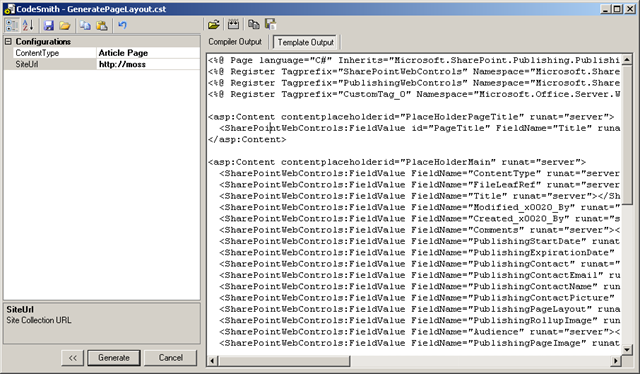Open output folder icon above output pane

pyautogui.click(x=213, y=24)
